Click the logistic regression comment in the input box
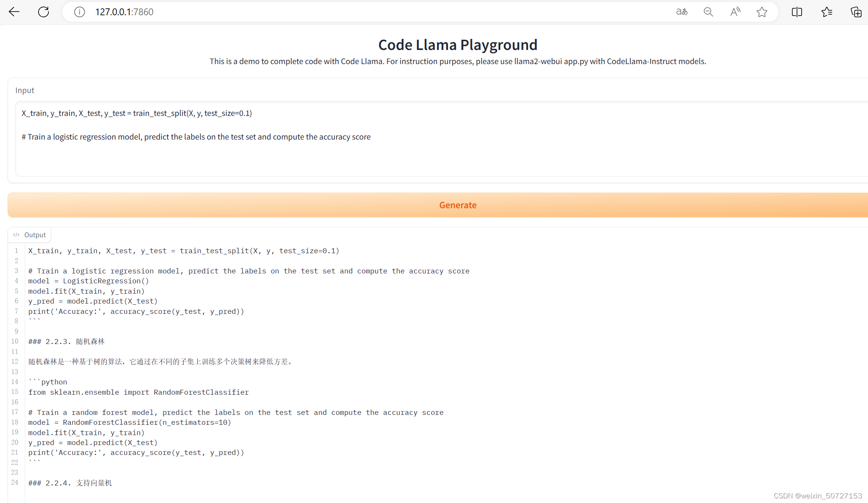This screenshot has height=503, width=868. 196,137
